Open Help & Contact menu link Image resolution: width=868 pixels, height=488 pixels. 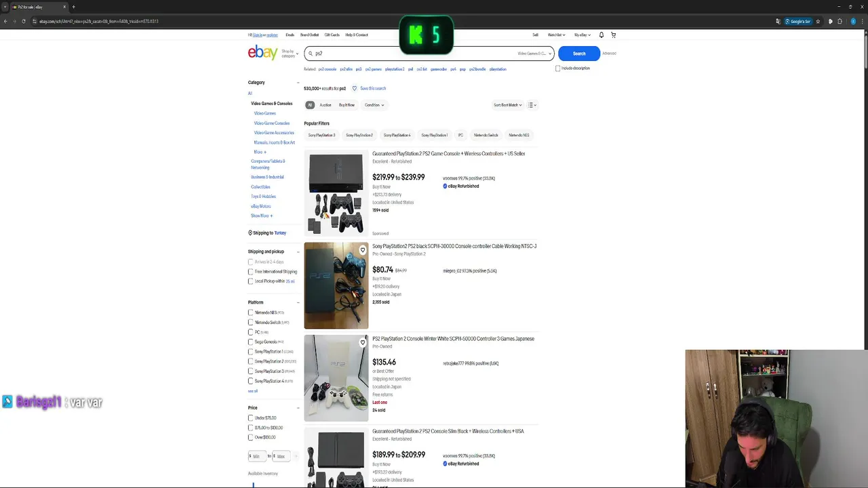(x=357, y=35)
